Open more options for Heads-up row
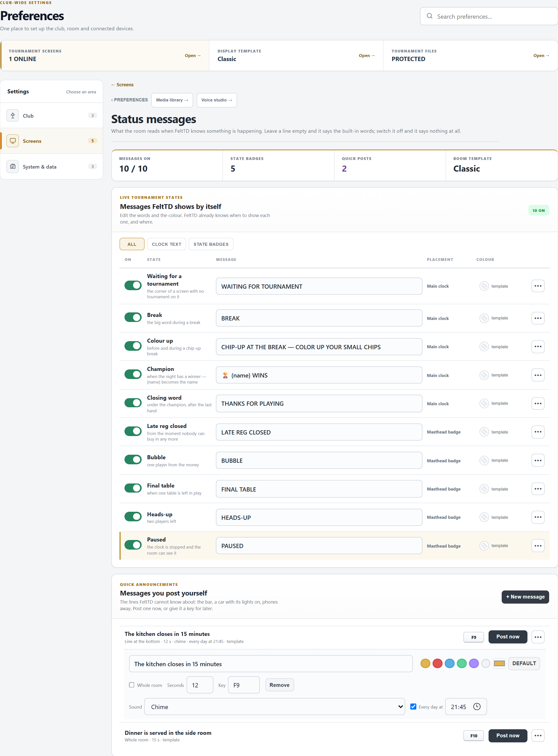Viewport: 558px width, 756px height. pyautogui.click(x=538, y=517)
